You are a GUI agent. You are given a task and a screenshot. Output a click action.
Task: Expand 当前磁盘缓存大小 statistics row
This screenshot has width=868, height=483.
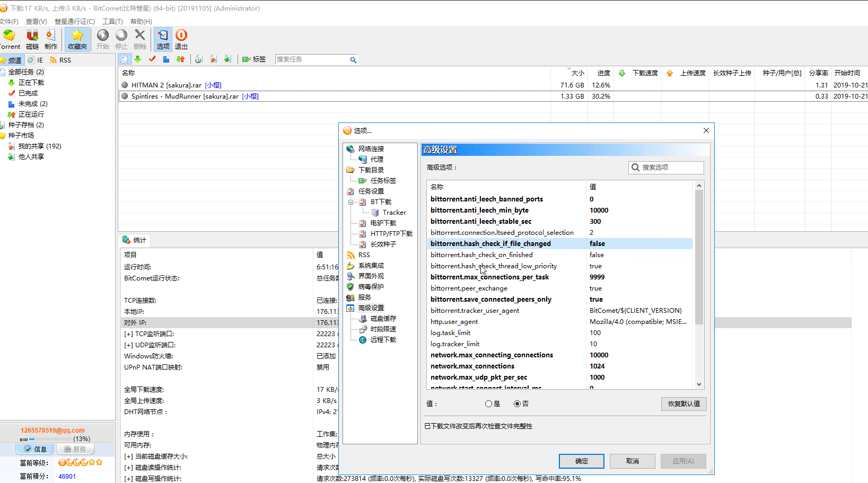[128, 456]
